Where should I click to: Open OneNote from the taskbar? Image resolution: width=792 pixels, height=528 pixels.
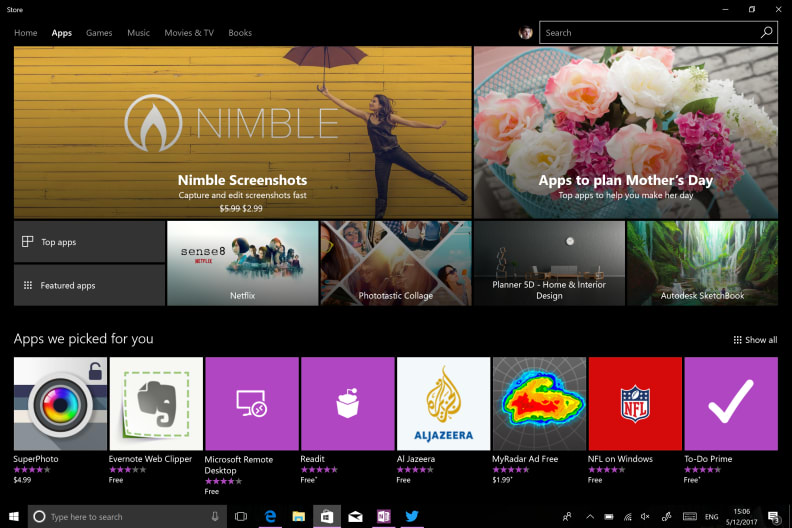tap(383, 516)
